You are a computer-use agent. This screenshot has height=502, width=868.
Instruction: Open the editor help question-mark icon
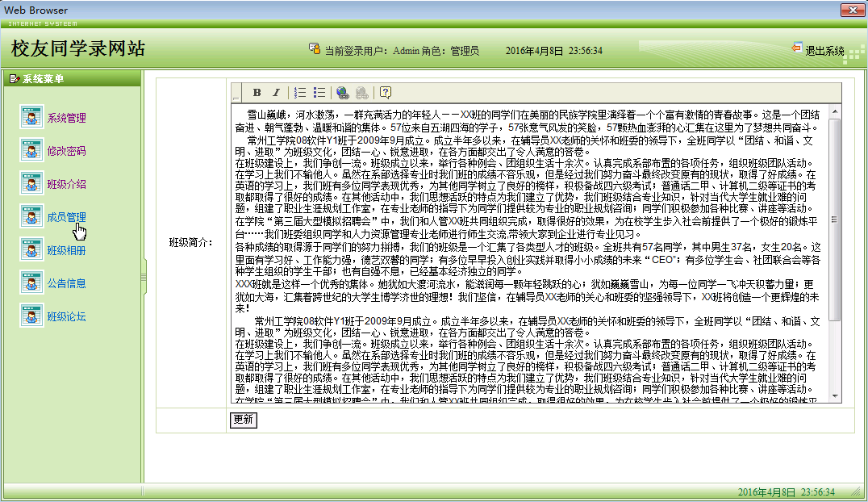[x=386, y=93]
